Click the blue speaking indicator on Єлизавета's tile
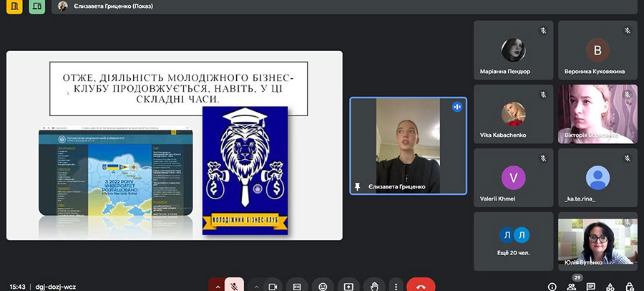Image resolution: width=644 pixels, height=291 pixels. [x=457, y=107]
